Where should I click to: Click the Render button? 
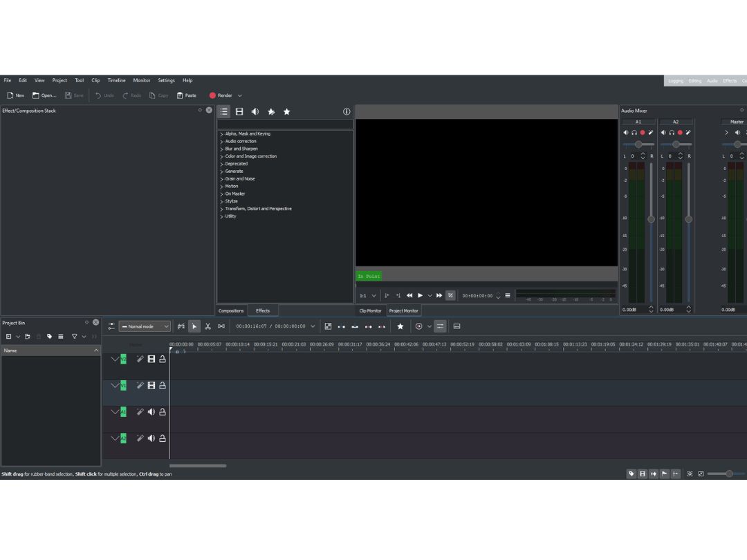tap(221, 95)
